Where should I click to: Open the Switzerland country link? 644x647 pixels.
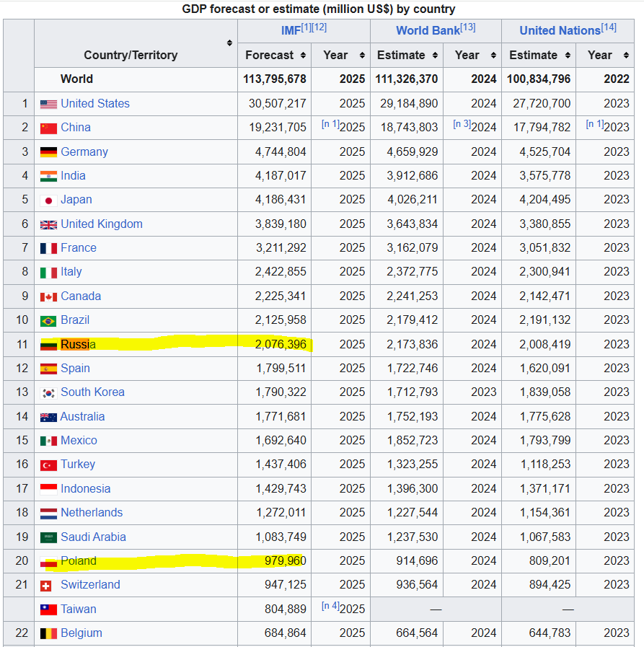click(90, 585)
